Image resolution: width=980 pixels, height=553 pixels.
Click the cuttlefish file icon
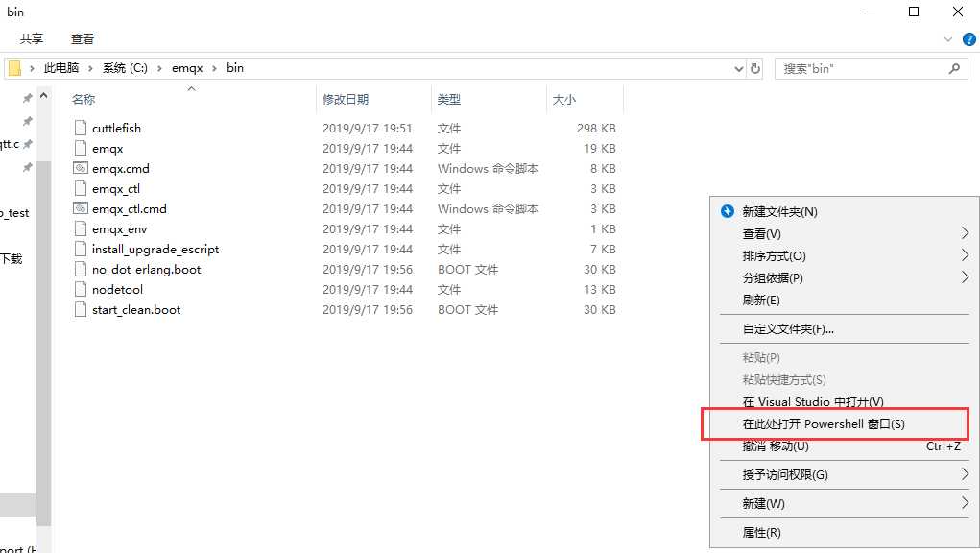(80, 128)
